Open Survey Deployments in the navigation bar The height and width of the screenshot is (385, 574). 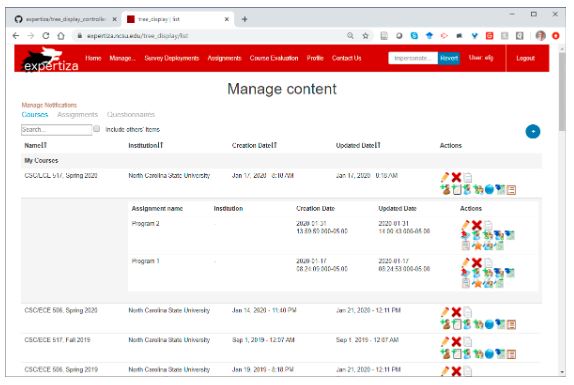(172, 58)
